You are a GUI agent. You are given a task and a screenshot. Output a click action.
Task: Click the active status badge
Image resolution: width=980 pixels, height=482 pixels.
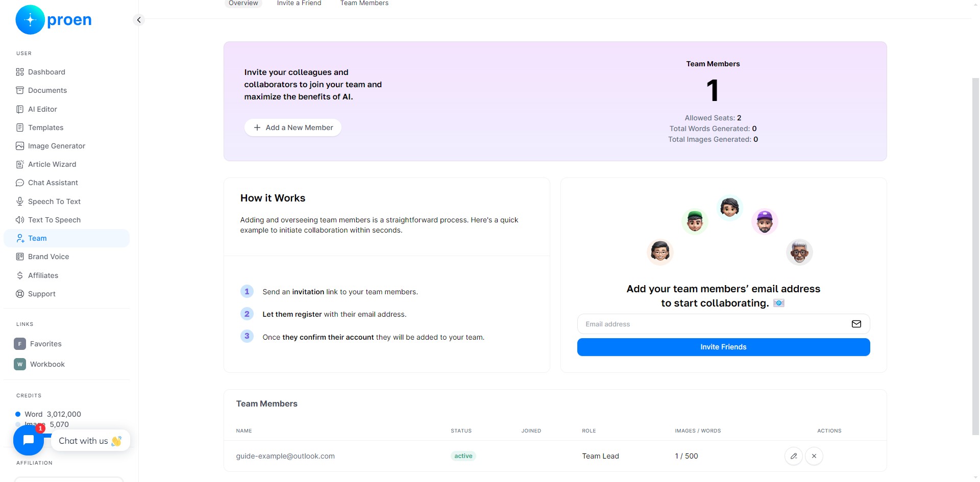tap(463, 456)
